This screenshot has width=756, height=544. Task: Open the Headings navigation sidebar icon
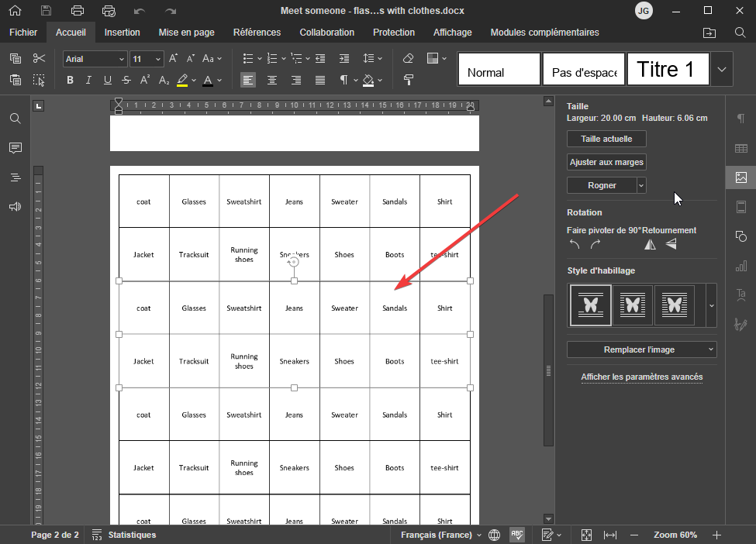(16, 177)
